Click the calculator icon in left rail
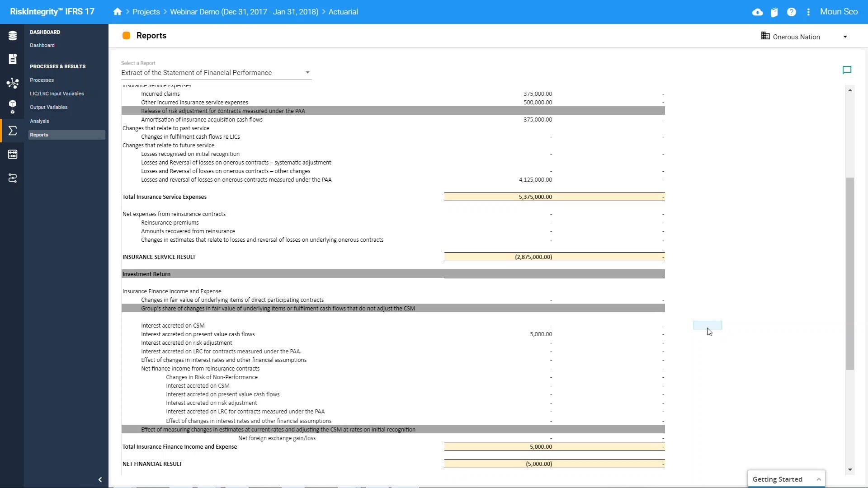Viewport: 868px width, 488px height. point(12,155)
